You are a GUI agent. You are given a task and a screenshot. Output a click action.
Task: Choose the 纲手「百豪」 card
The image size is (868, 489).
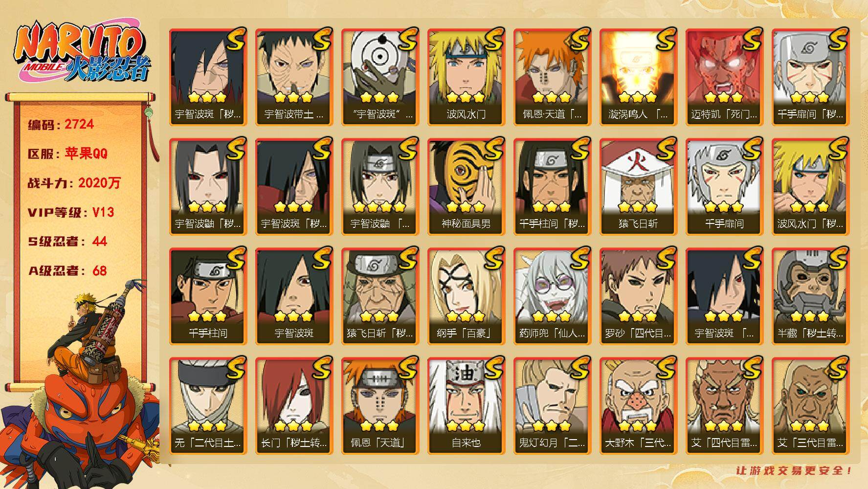tap(466, 296)
